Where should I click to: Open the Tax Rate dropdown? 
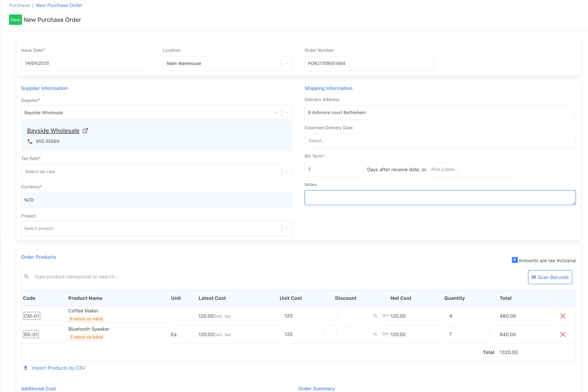point(287,172)
